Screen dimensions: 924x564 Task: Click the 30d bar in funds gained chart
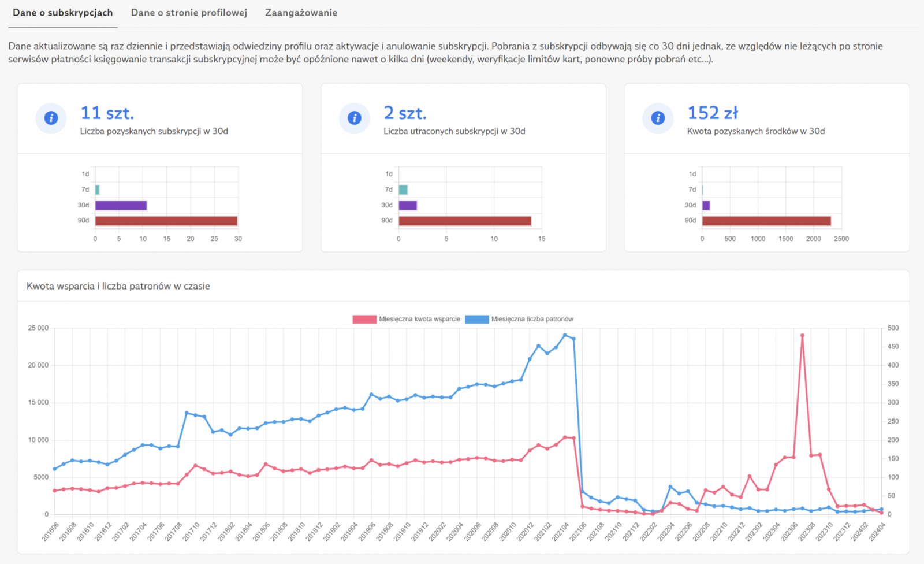click(706, 205)
